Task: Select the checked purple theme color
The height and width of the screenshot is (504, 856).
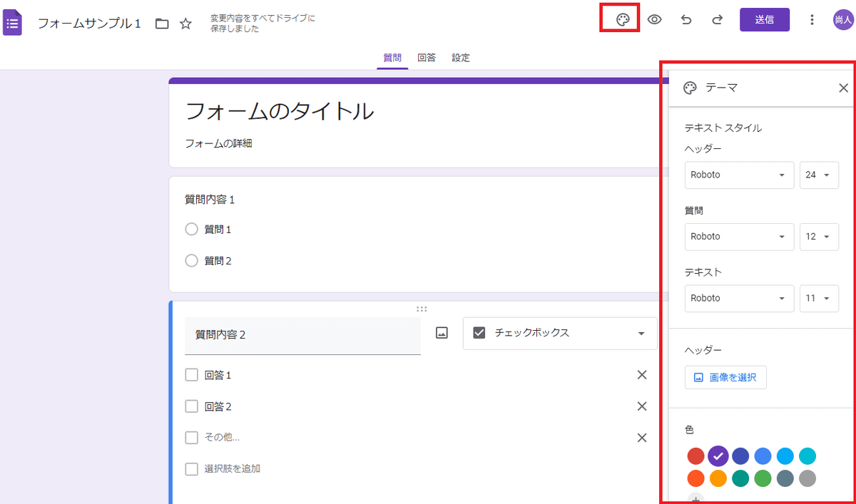Action: coord(718,456)
